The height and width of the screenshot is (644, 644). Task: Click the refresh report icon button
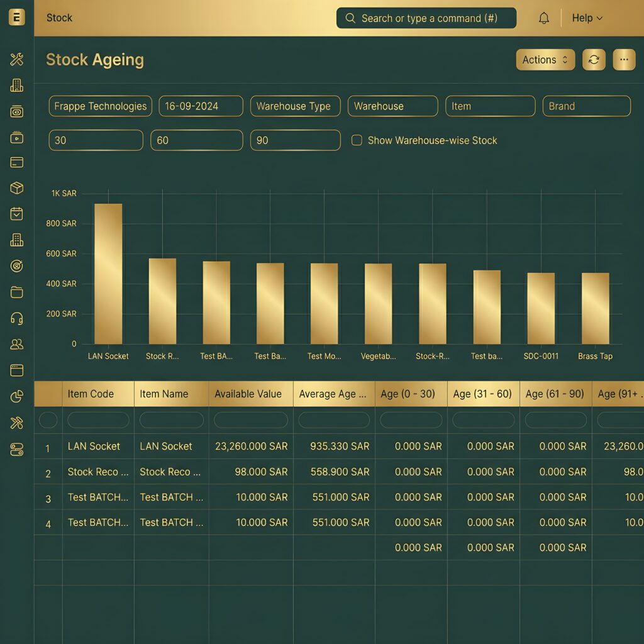(594, 60)
